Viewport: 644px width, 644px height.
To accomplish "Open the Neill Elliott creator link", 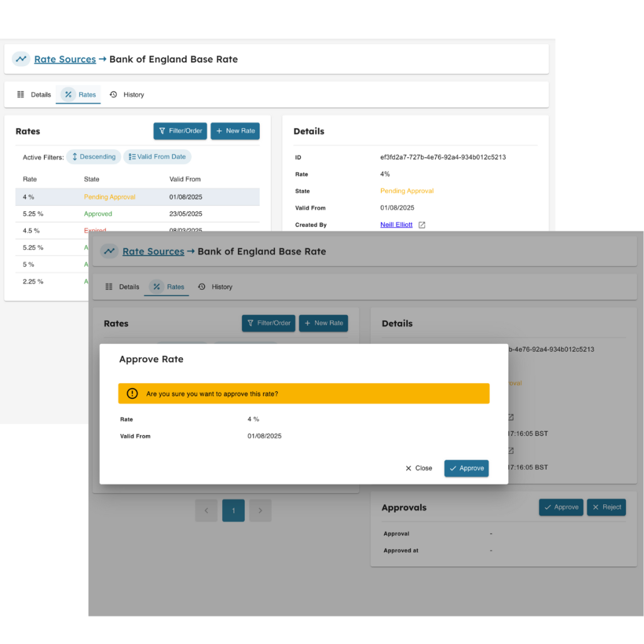I will pos(396,225).
